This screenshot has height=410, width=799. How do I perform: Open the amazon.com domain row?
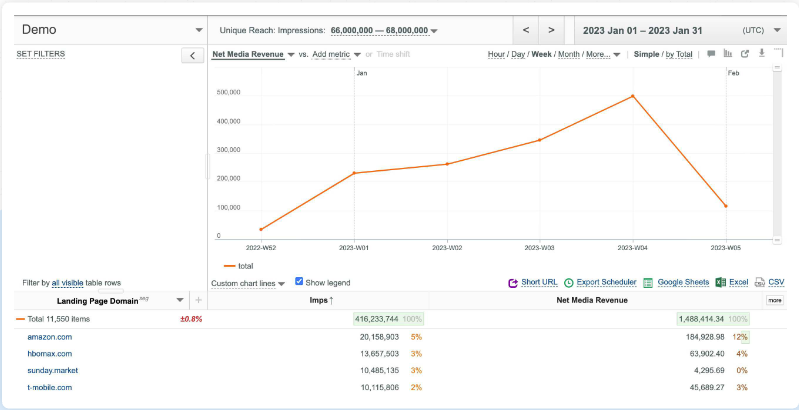click(x=49, y=337)
